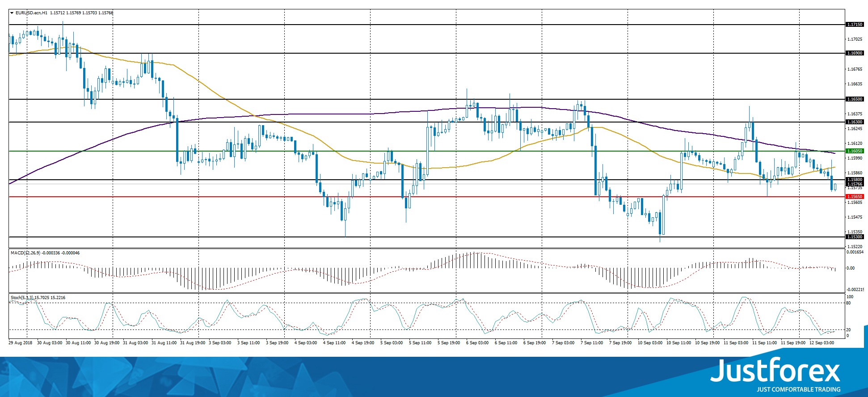The image size is (868, 397).
Task: Select the 1.15300 price level tag
Action: 855,237
